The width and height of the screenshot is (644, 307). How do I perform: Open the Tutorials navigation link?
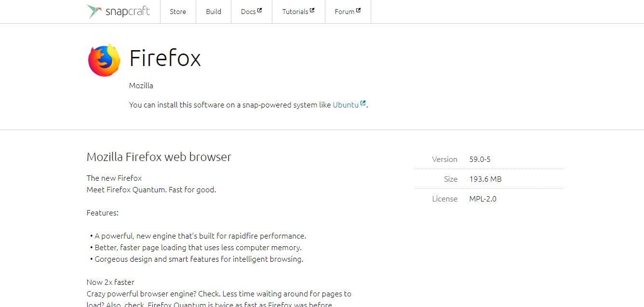point(298,12)
